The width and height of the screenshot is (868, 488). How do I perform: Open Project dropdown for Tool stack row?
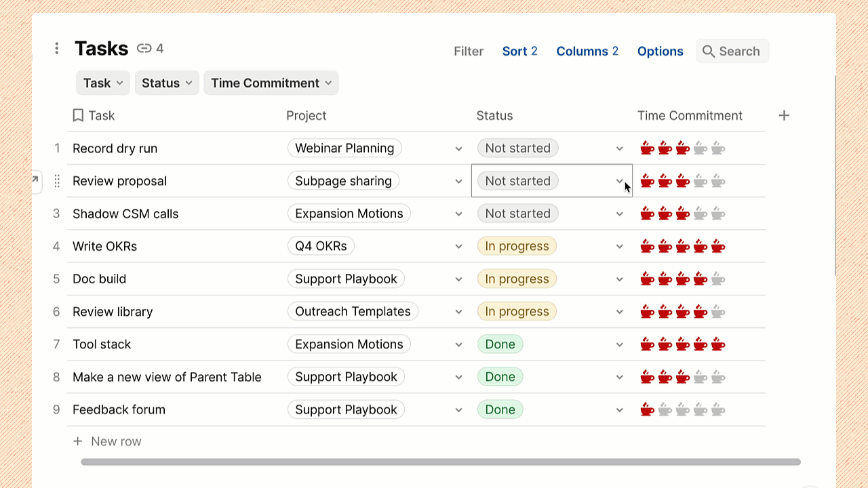tap(458, 344)
